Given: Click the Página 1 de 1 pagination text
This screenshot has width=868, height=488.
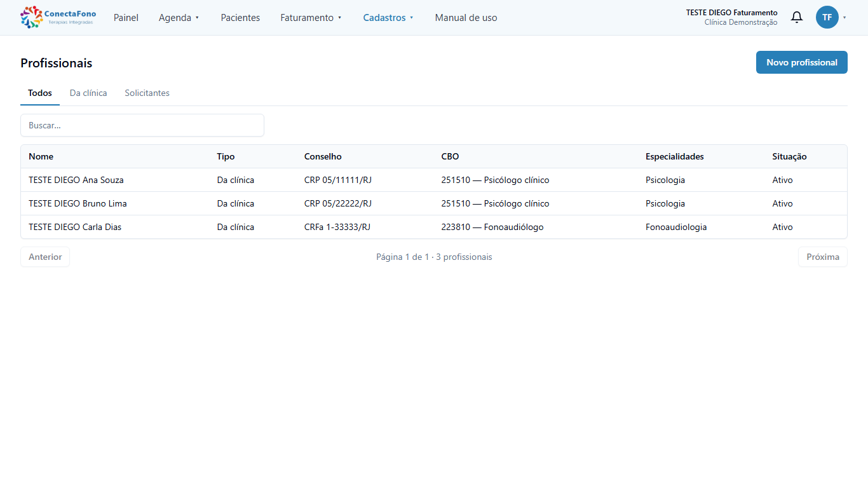Looking at the screenshot, I should [x=434, y=257].
